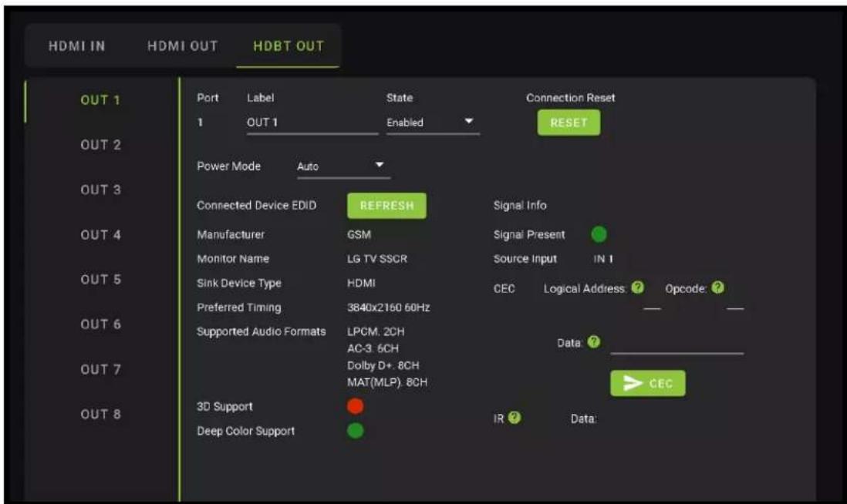Select the HDBT OUT tab

(x=289, y=46)
